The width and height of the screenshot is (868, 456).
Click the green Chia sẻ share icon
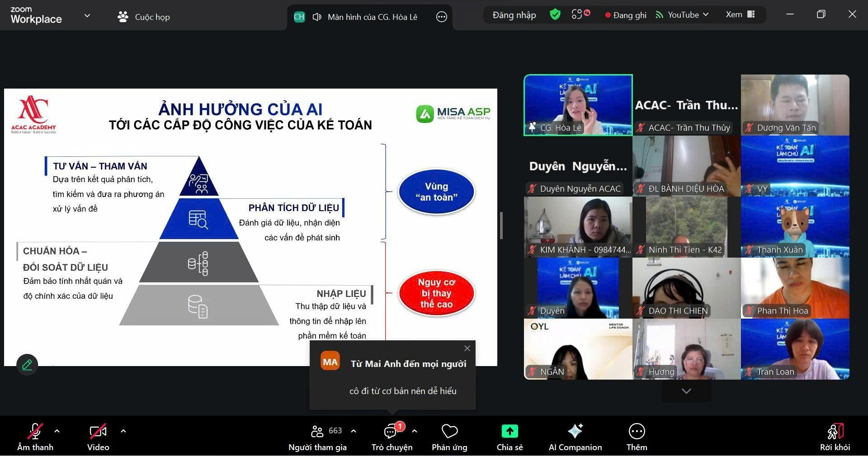tap(509, 432)
